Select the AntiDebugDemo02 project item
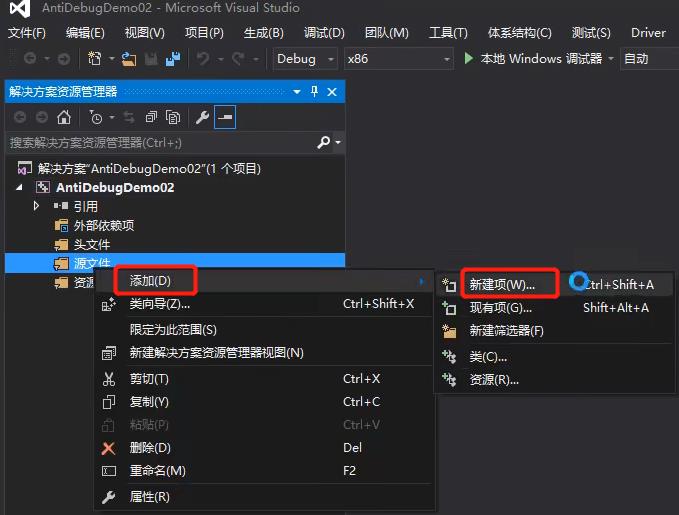 (x=115, y=188)
